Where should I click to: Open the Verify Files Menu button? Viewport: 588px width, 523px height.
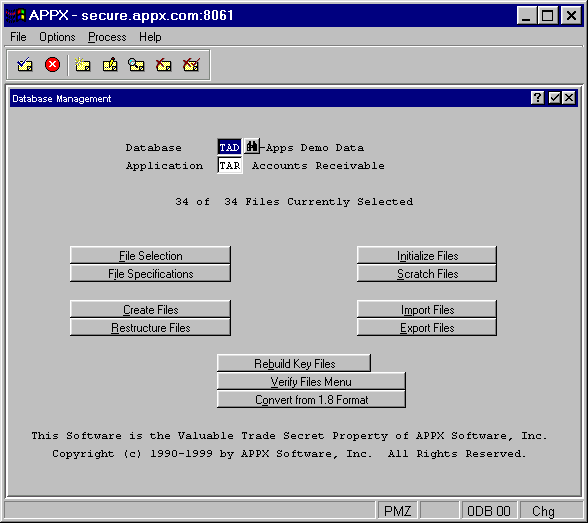(311, 381)
